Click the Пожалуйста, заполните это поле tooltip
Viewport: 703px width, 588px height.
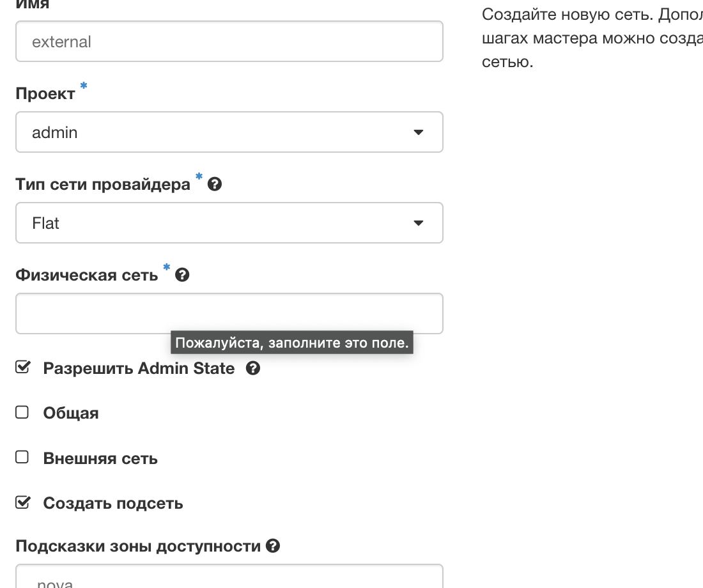(x=291, y=343)
